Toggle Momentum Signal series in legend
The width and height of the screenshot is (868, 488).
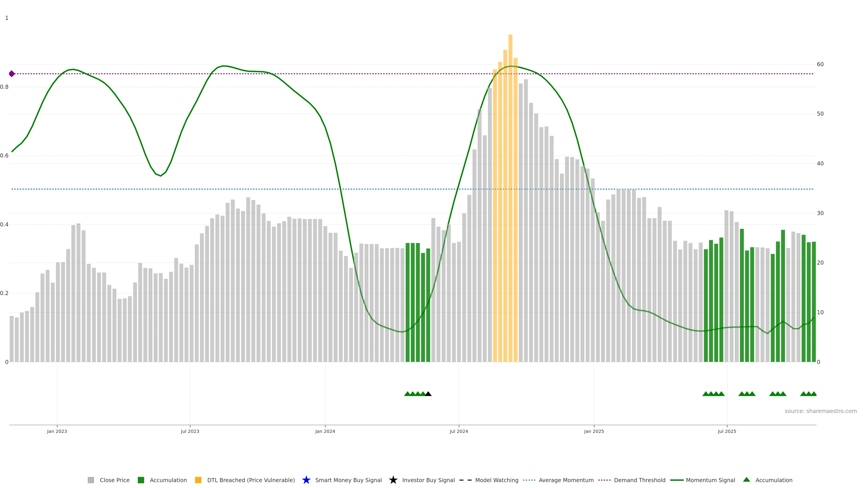tap(710, 480)
